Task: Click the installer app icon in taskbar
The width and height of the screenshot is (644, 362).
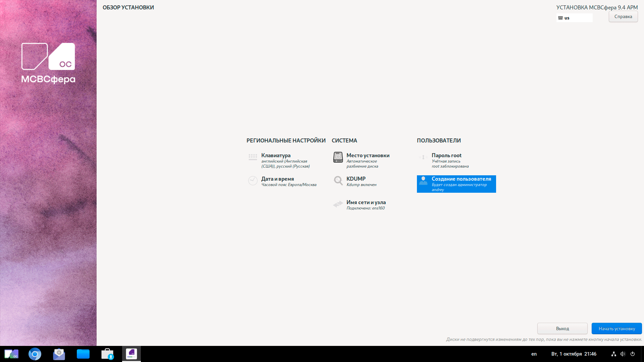Action: point(131,354)
